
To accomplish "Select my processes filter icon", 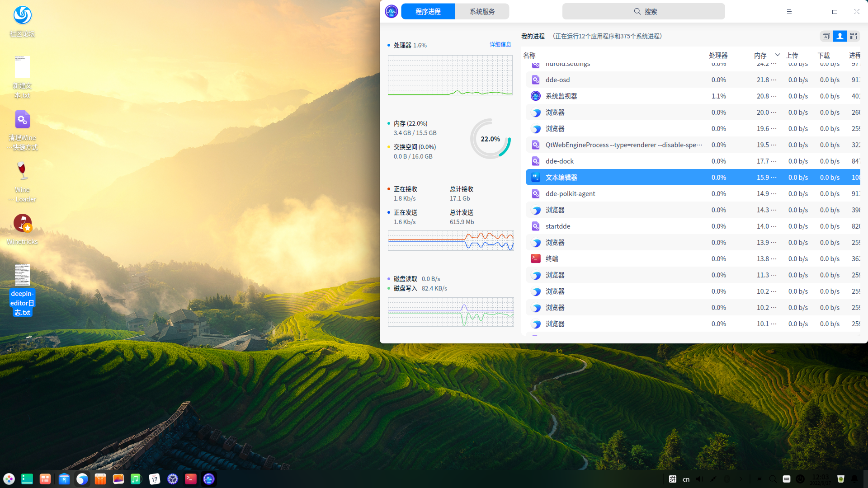I will [840, 36].
